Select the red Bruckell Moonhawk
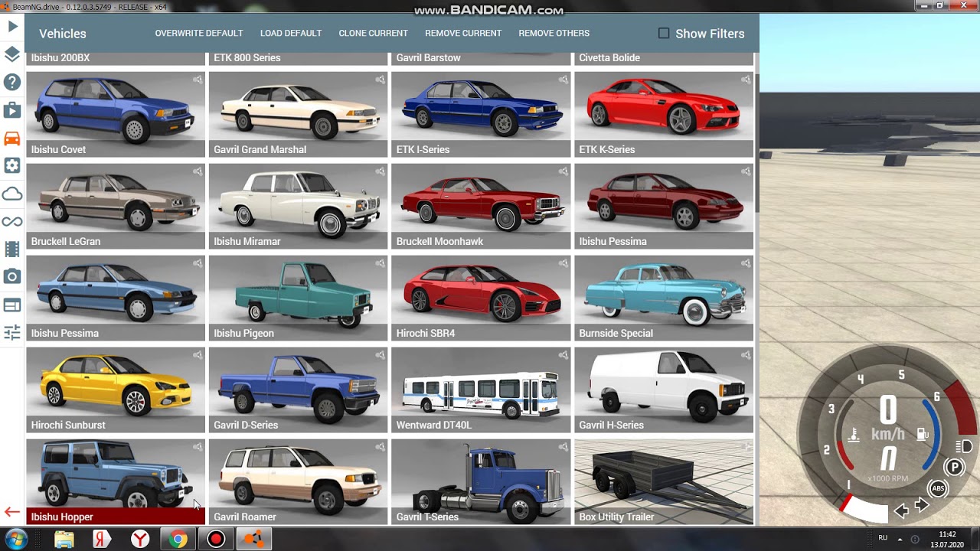This screenshot has width=980, height=551. 481,207
